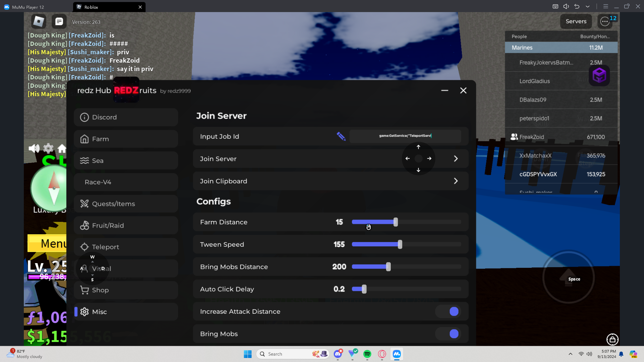Open the Discord tab in redz Hub
This screenshot has height=362, width=644.
tap(126, 117)
